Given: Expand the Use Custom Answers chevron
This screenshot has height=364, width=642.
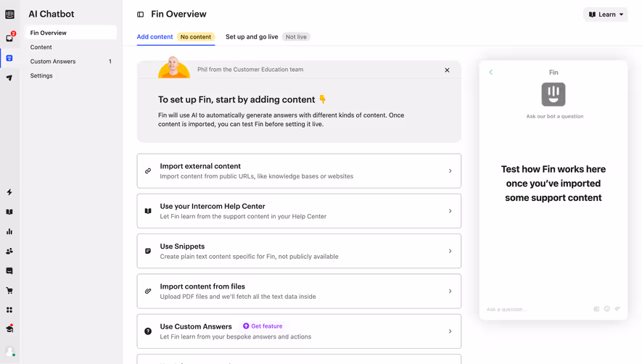Looking at the screenshot, I should tap(450, 331).
